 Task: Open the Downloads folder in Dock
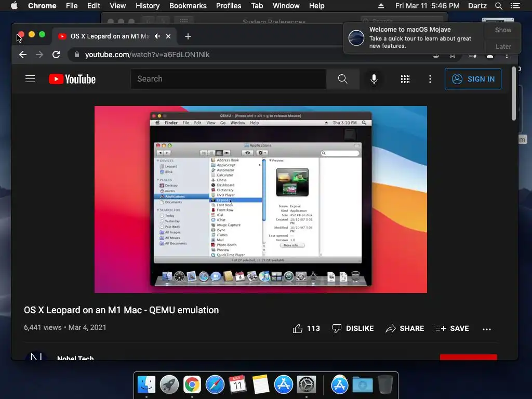[362, 384]
